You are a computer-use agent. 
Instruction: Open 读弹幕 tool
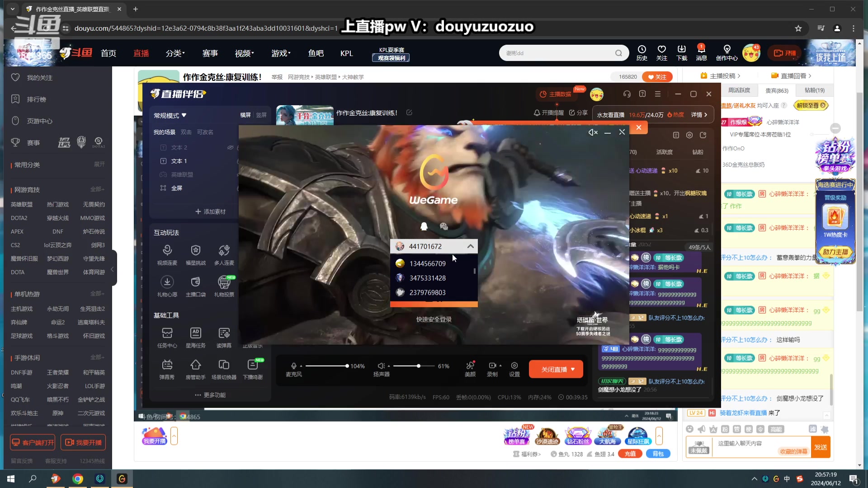tap(224, 338)
